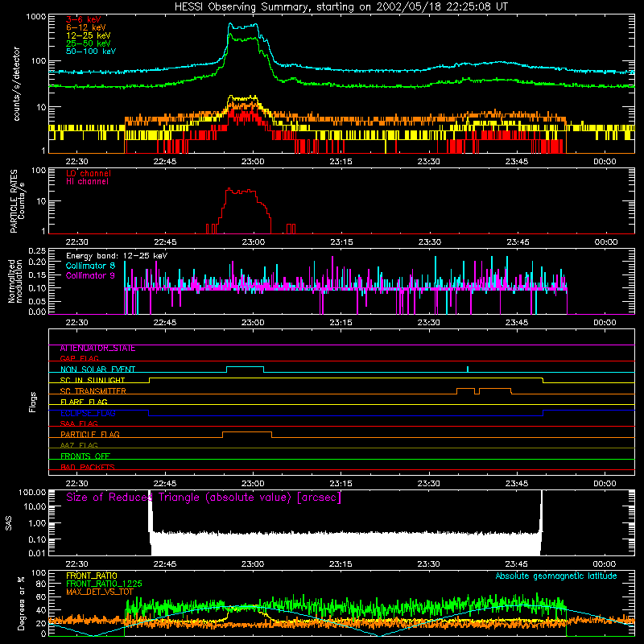
Task: Click the SAS axis label
Action: (x=9, y=523)
